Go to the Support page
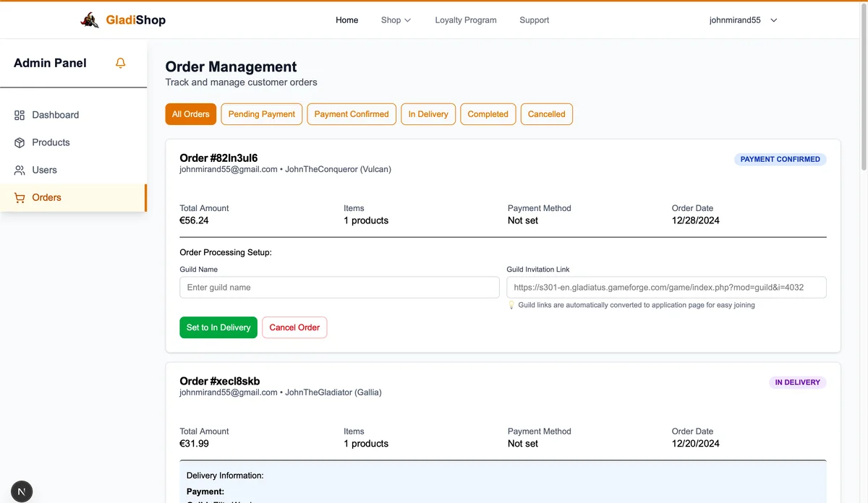The image size is (868, 503). (x=534, y=20)
